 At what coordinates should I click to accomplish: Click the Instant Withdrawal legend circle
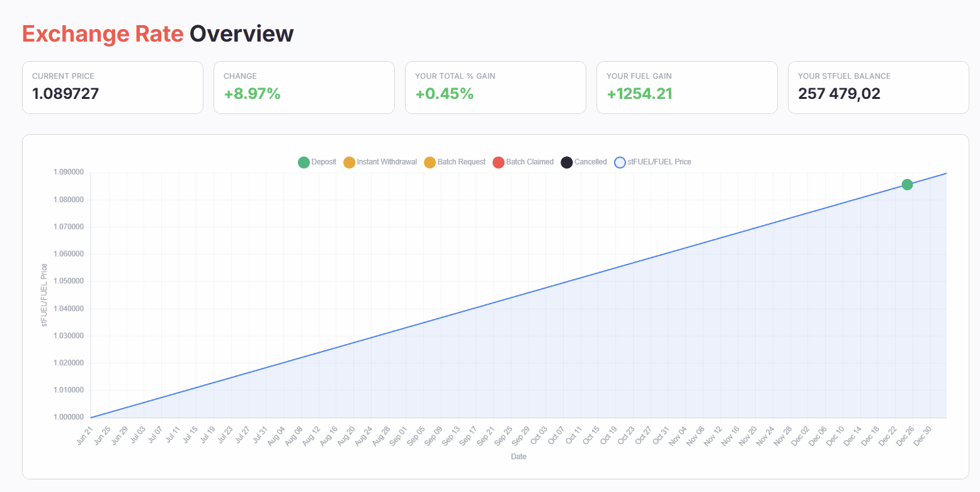click(x=350, y=163)
